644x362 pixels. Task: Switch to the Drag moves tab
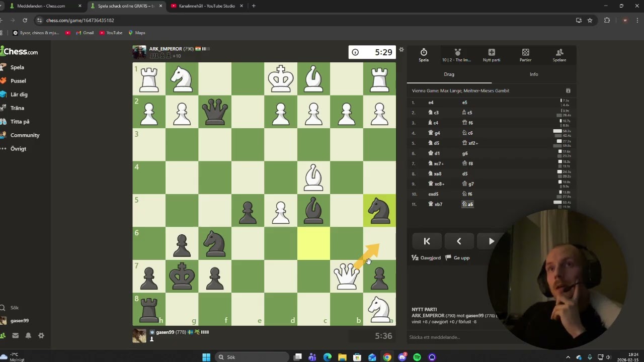click(x=449, y=74)
